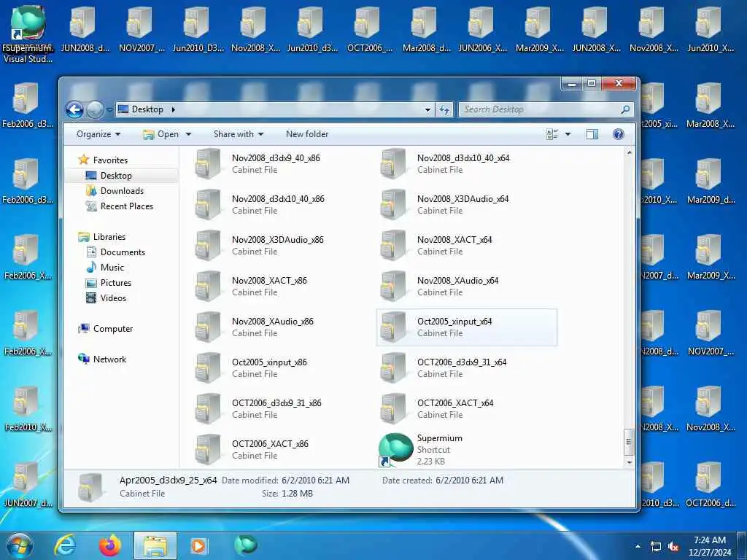The image size is (747, 560).
Task: Open the Videos library
Action: (113, 298)
